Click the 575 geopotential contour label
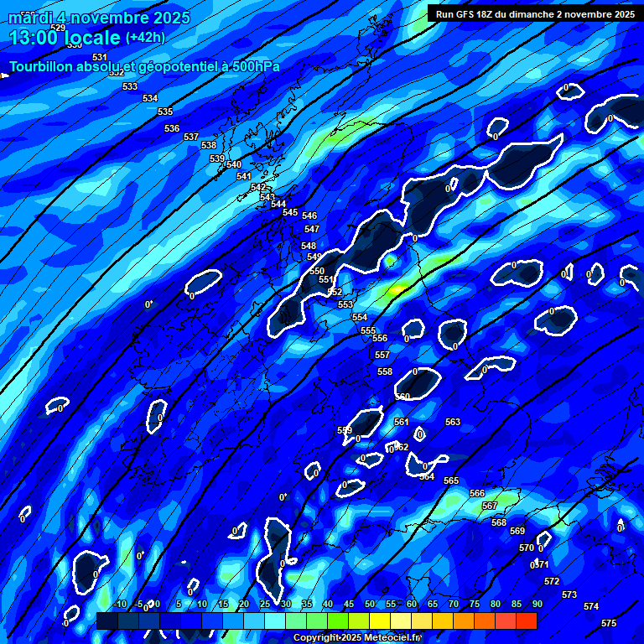644x644 pixels. [609, 623]
